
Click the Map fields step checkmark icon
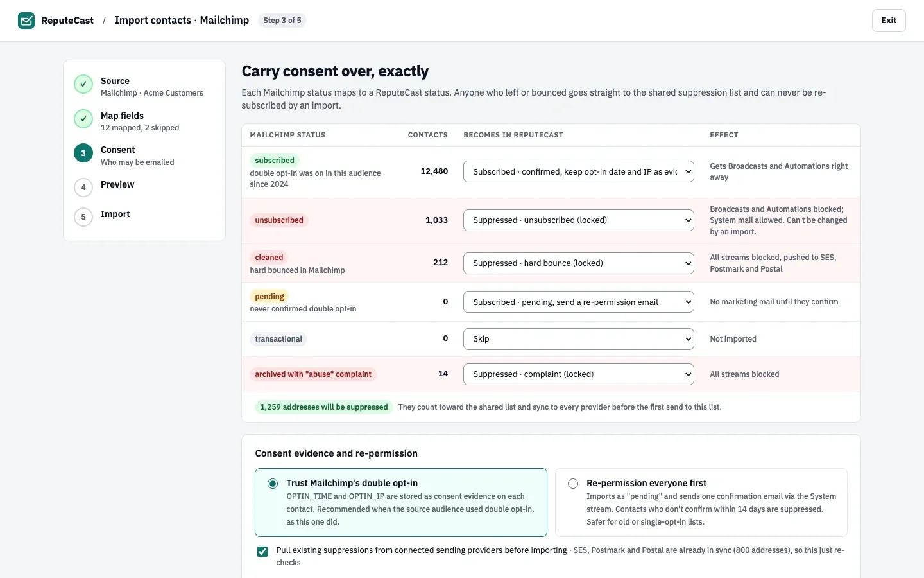pos(83,119)
